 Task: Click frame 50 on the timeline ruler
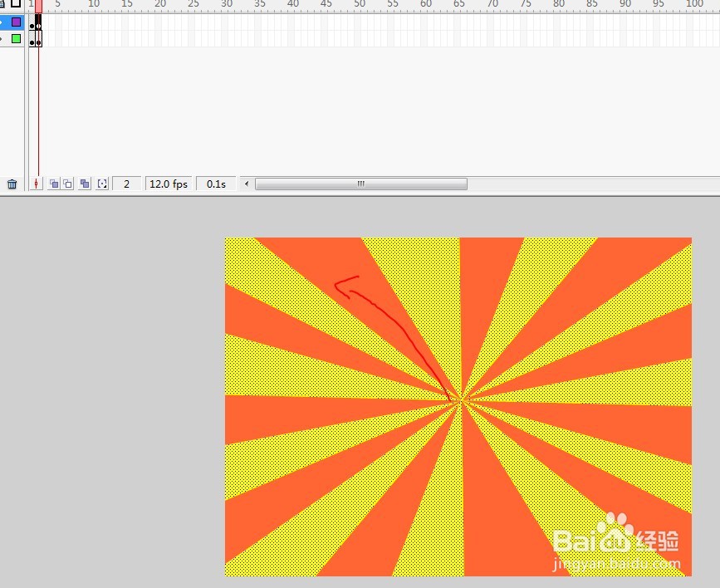tap(360, 3)
